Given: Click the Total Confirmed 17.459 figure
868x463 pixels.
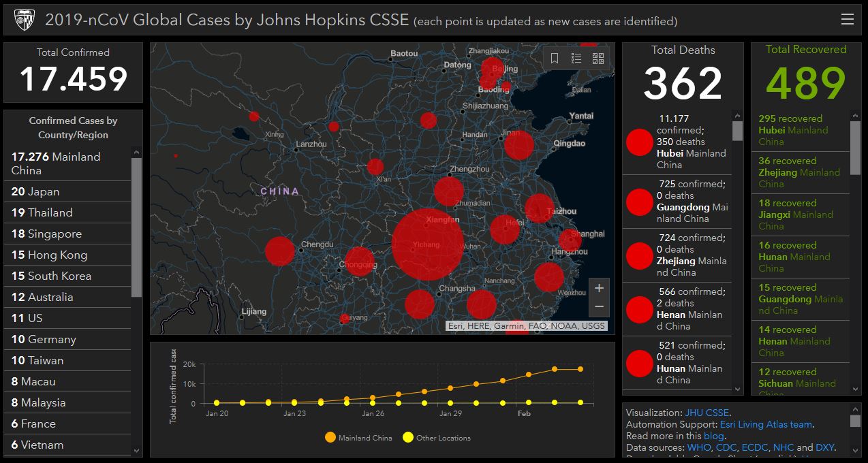Looking at the screenshot, I should coord(74,79).
